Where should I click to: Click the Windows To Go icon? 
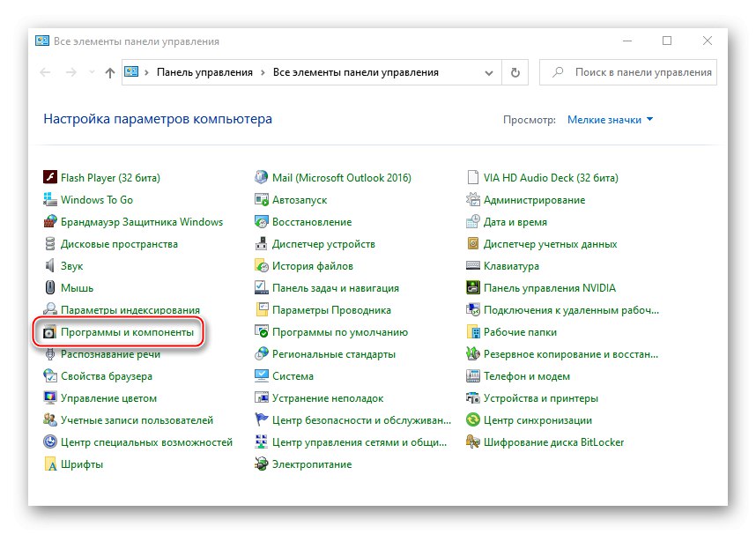(50, 200)
